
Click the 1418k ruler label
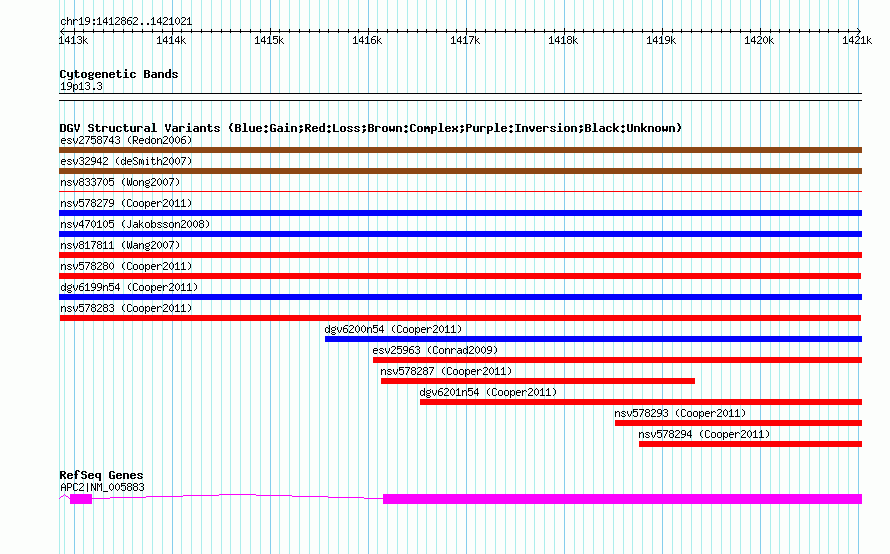(x=563, y=40)
